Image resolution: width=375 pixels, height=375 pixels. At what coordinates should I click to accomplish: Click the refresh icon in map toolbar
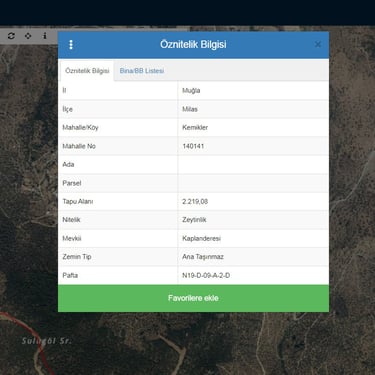click(11, 36)
